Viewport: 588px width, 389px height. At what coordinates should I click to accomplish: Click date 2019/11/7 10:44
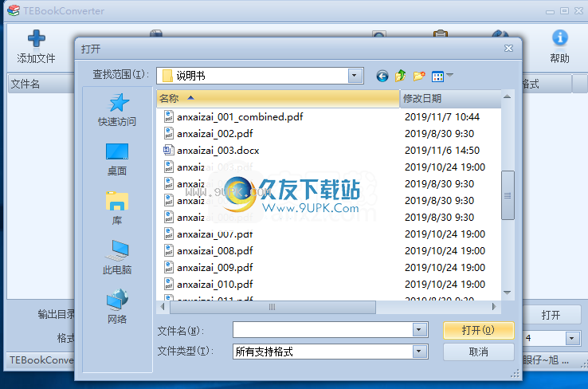pyautogui.click(x=442, y=117)
